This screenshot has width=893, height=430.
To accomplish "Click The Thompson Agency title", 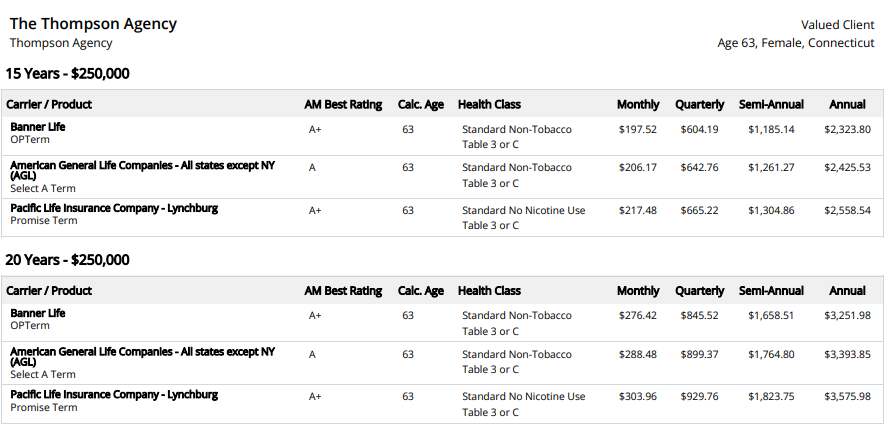I will tap(93, 24).
